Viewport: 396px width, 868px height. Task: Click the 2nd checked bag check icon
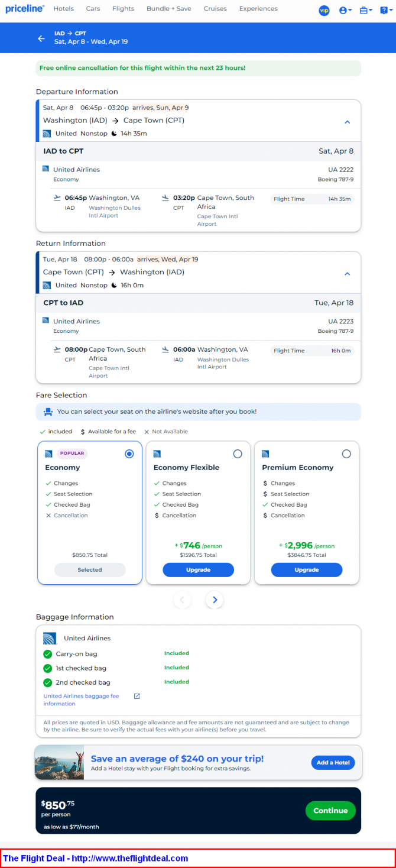(48, 682)
